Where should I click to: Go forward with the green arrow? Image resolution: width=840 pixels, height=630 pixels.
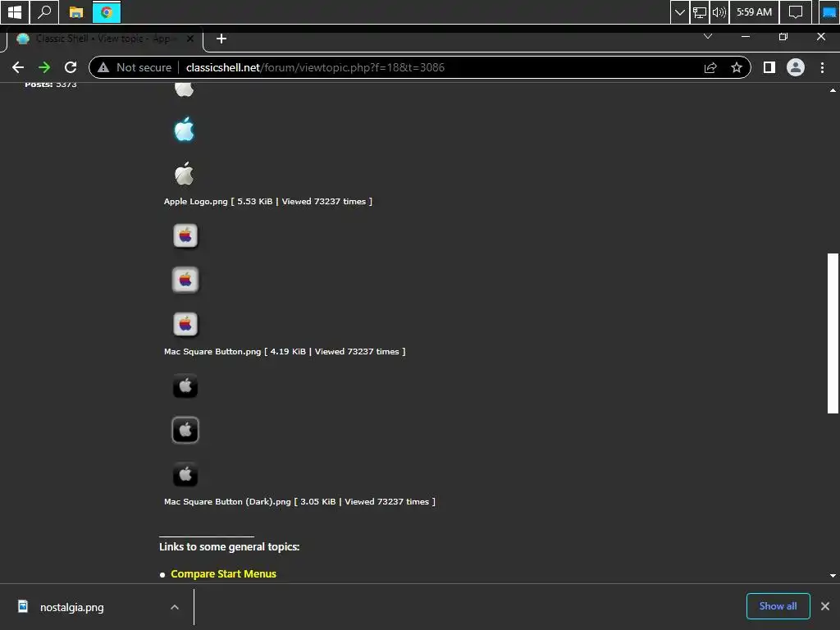(44, 67)
